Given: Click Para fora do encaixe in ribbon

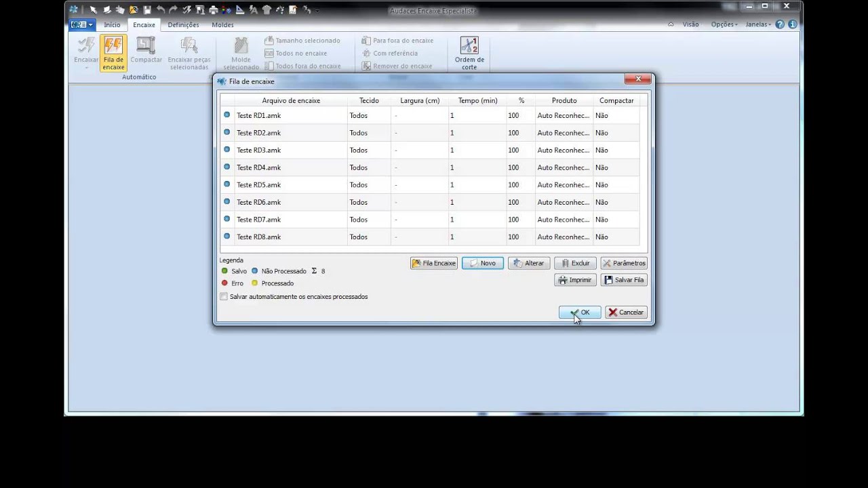Looking at the screenshot, I should tap(397, 41).
